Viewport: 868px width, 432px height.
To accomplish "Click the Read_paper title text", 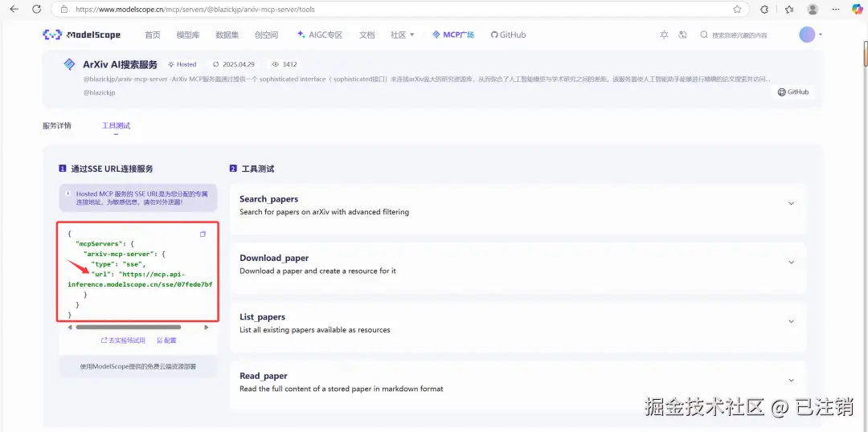I will (x=264, y=376).
